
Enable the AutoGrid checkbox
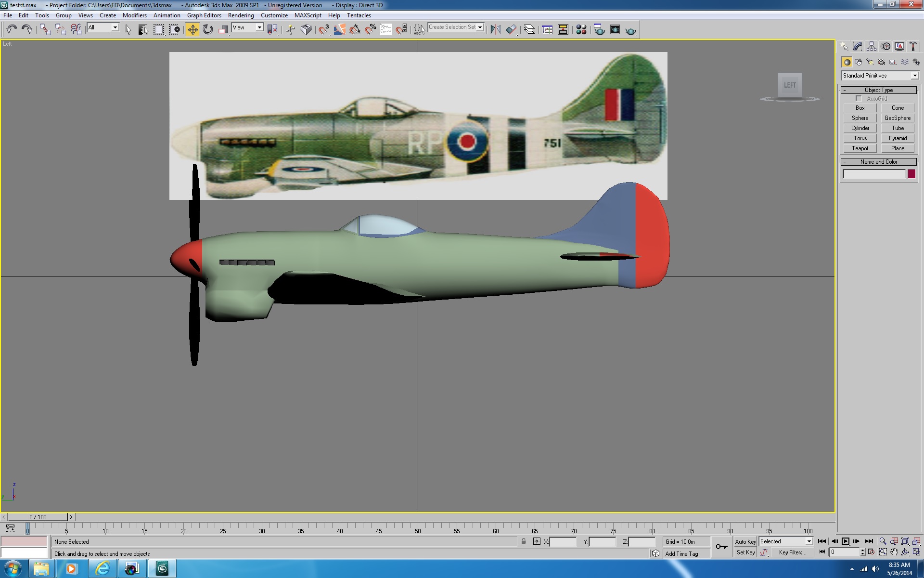859,98
